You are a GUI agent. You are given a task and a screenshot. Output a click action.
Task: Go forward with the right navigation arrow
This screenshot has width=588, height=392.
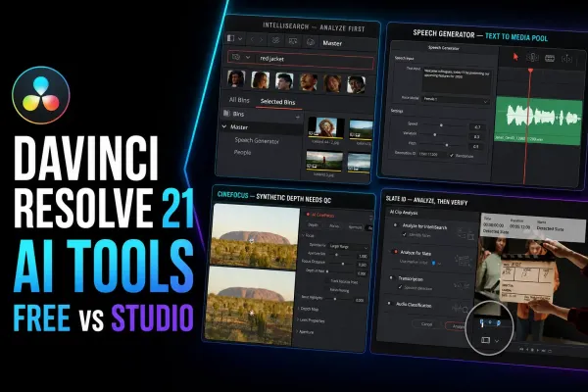262,39
